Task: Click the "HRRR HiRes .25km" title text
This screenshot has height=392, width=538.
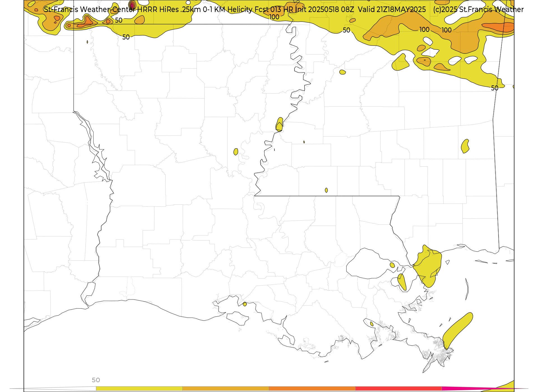Action: (169, 10)
